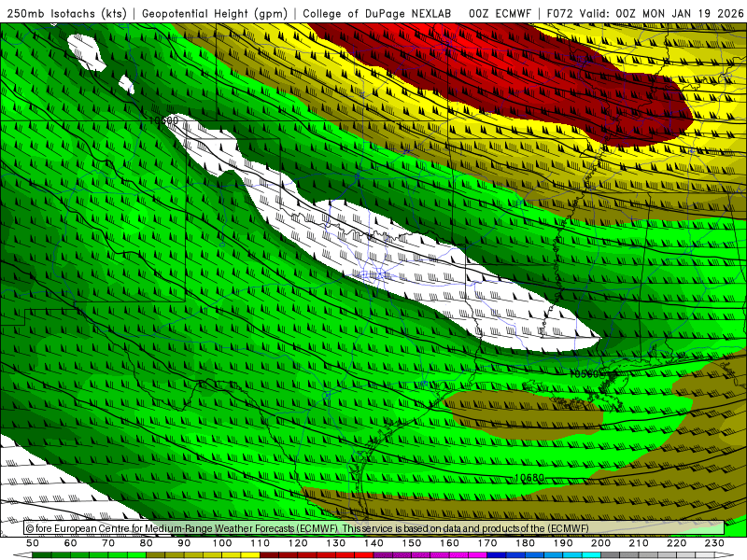Click the 70 knot legend label
747x560 pixels.
coord(108,543)
